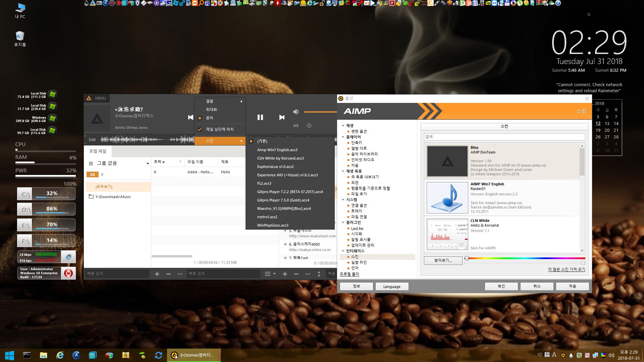Collapse the 시스템 tree node

tap(343, 199)
